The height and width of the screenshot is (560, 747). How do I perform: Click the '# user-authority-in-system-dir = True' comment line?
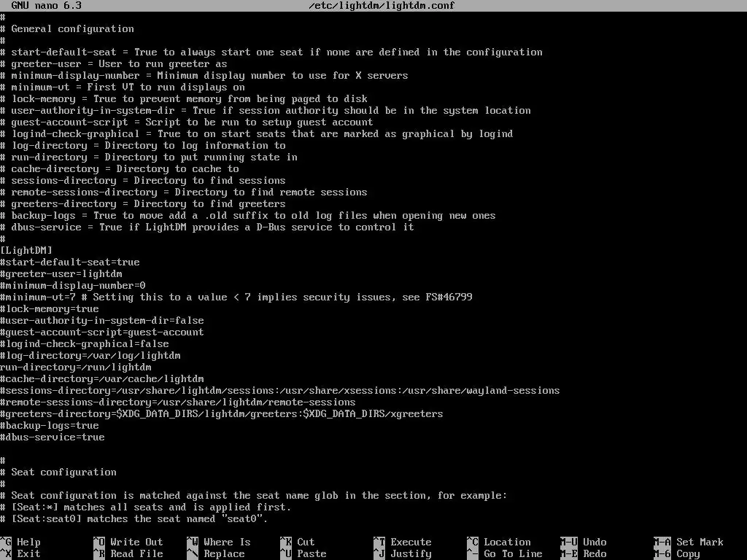pos(266,111)
